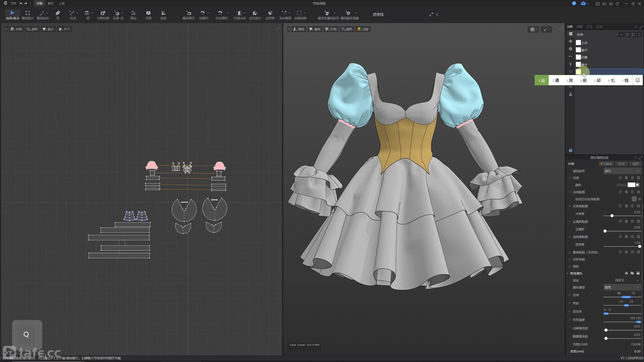This screenshot has width=644, height=362.
Task: Click the cloud upload icon
Action: click(583, 3)
